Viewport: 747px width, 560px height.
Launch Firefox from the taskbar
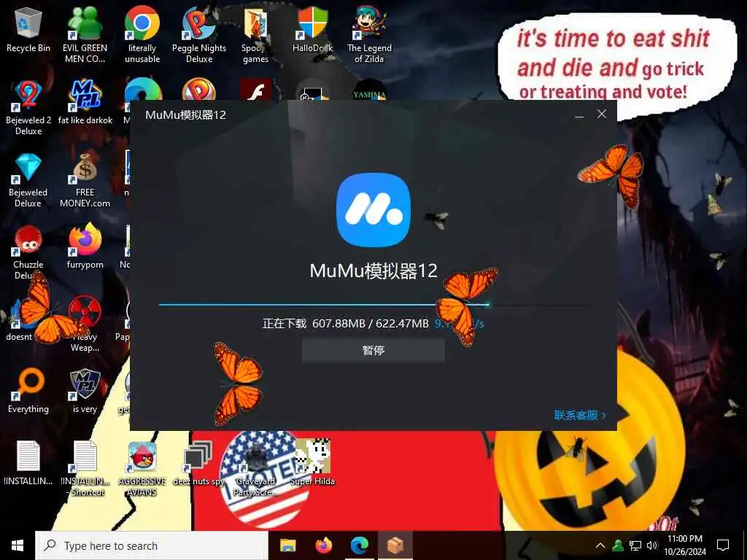coord(324,545)
